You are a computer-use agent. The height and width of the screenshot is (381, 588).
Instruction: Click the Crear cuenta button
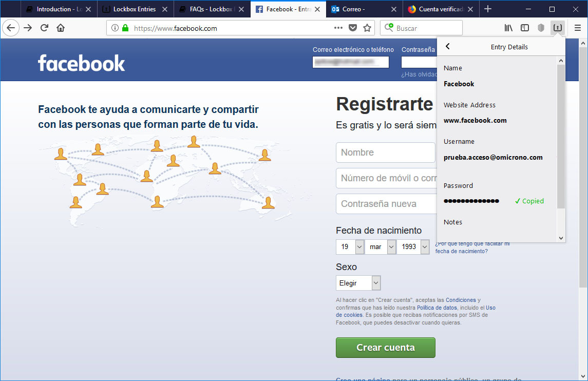click(386, 348)
